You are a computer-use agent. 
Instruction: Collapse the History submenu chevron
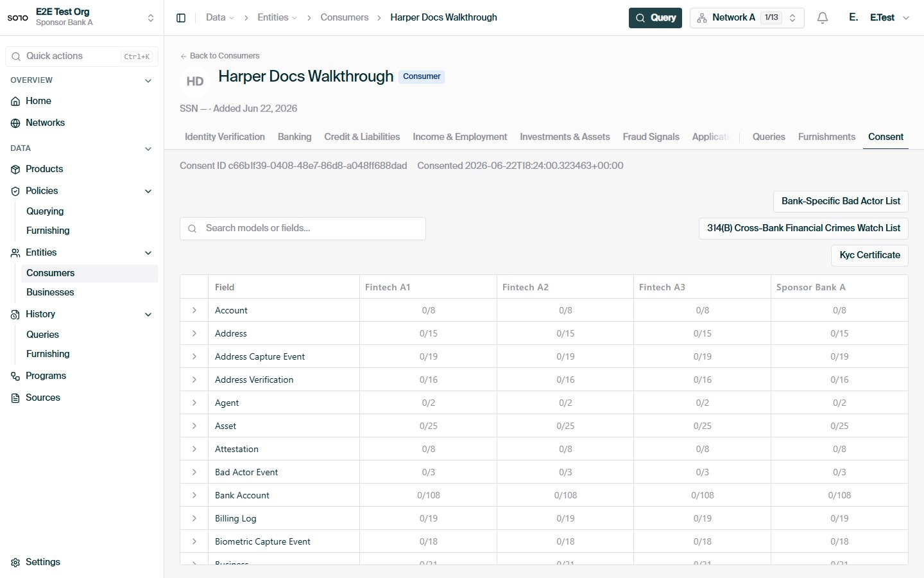[x=148, y=315]
